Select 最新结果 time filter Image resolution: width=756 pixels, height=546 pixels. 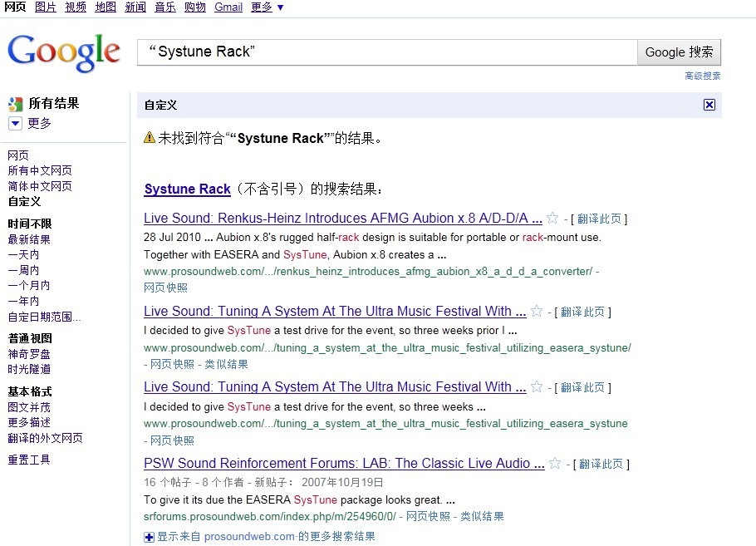(x=29, y=239)
